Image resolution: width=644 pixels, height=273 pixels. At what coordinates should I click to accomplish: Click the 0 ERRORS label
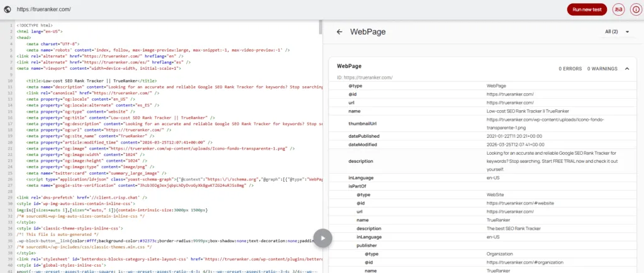tap(570, 69)
